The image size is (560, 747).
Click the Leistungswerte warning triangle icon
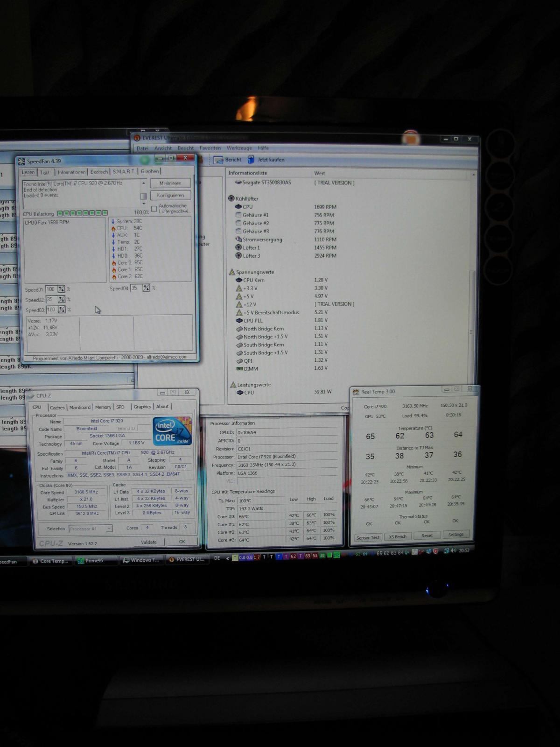pos(233,385)
